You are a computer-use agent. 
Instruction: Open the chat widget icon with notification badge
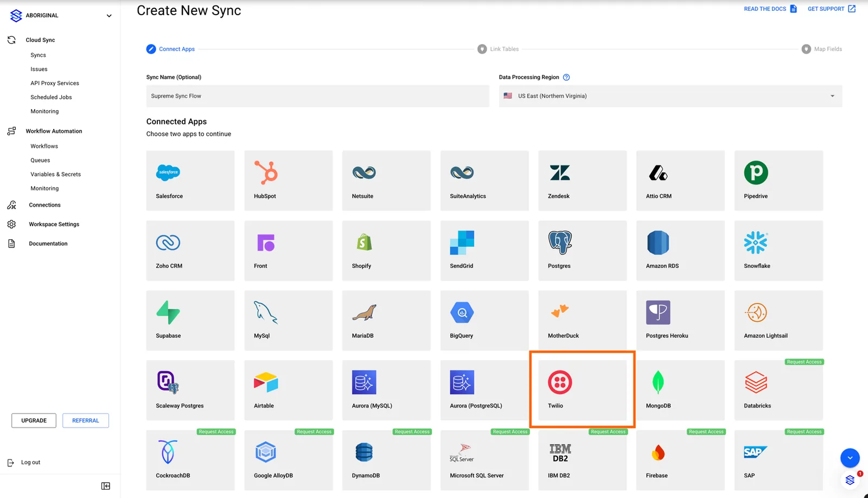pos(850,480)
